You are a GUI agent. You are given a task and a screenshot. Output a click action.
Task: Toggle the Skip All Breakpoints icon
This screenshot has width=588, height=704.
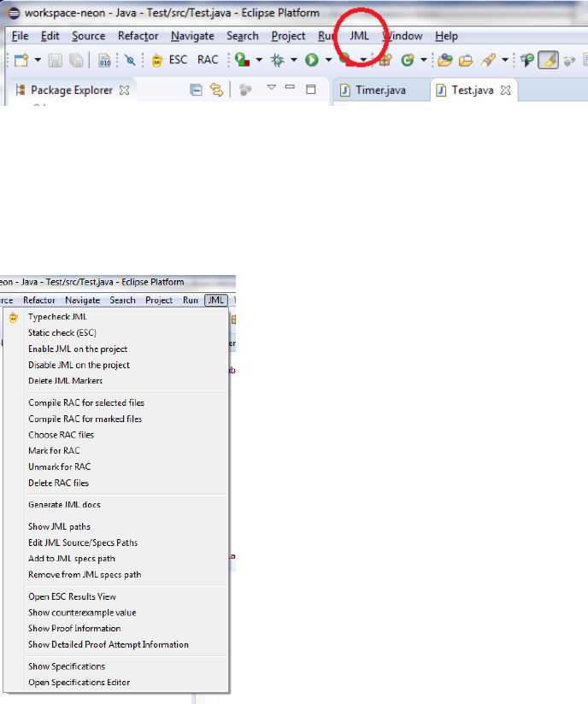coord(130,60)
